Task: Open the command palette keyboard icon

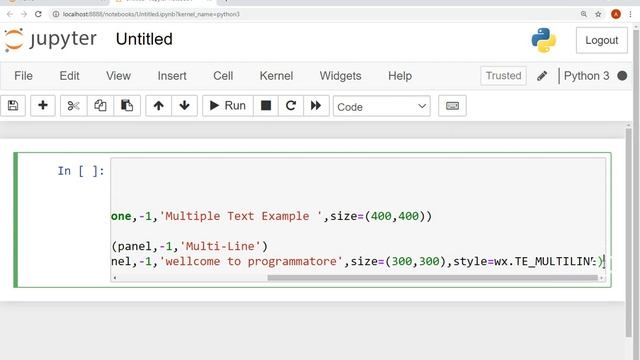Action: (452, 106)
